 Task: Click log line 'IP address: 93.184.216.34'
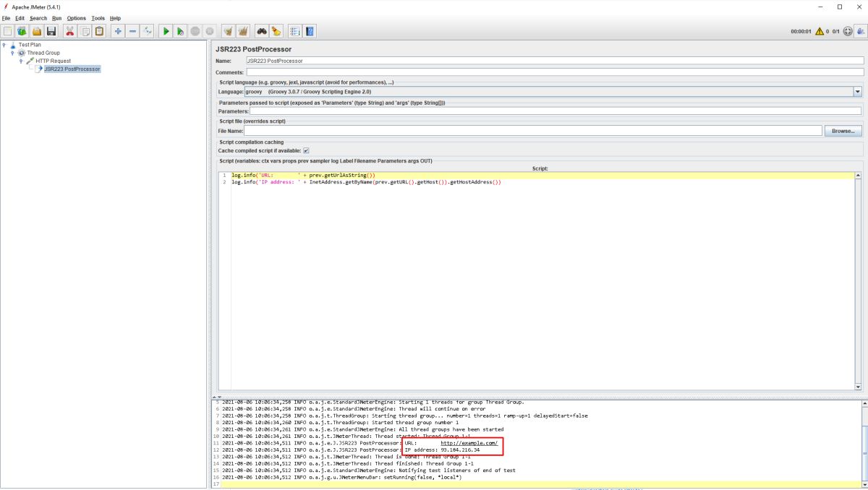click(x=442, y=450)
